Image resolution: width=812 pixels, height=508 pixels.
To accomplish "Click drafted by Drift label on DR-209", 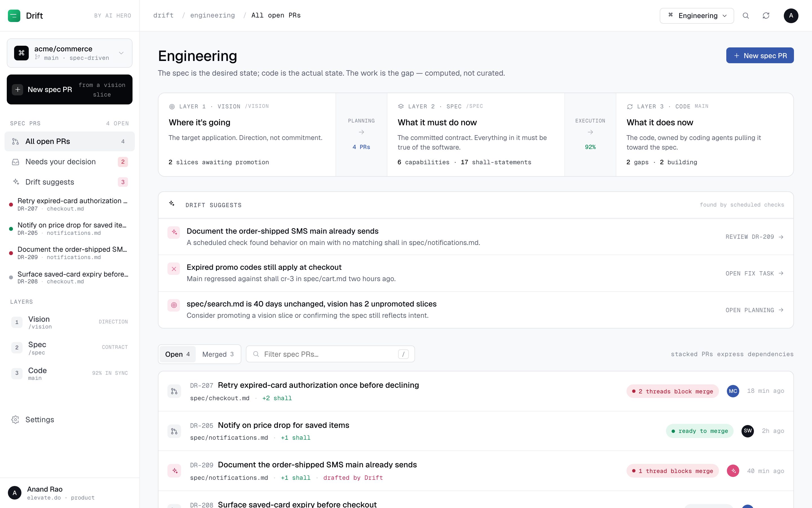I will (x=353, y=478).
